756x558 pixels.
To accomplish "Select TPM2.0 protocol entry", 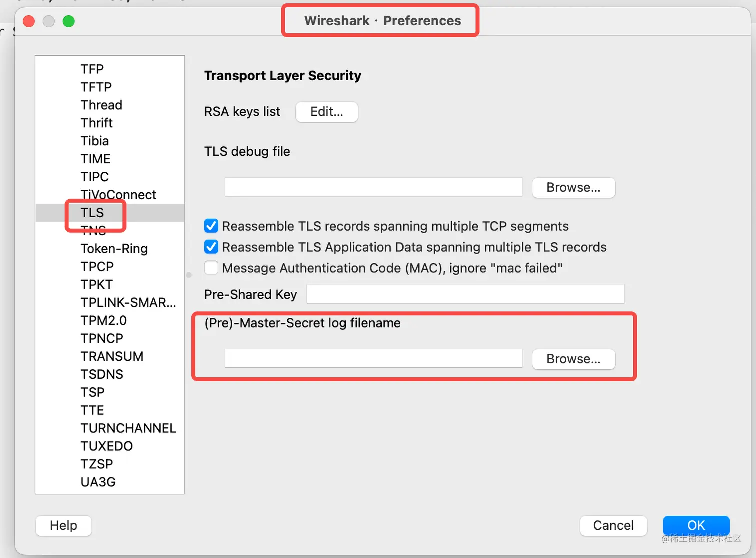I will click(x=110, y=320).
